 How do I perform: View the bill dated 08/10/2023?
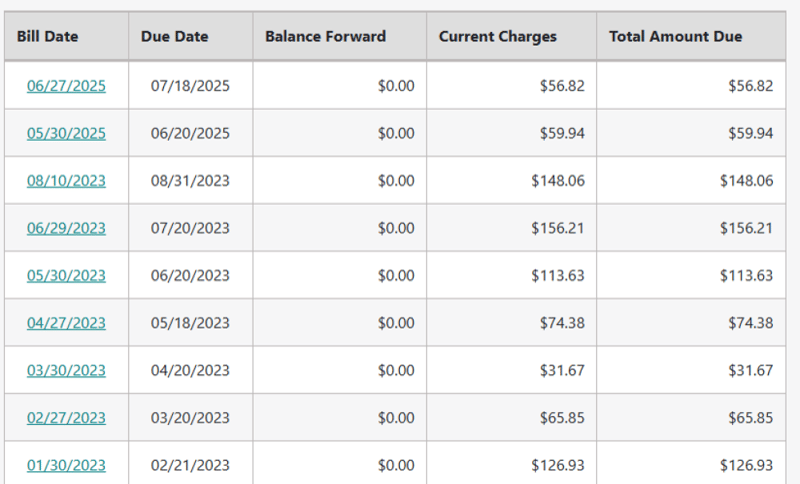click(x=66, y=181)
